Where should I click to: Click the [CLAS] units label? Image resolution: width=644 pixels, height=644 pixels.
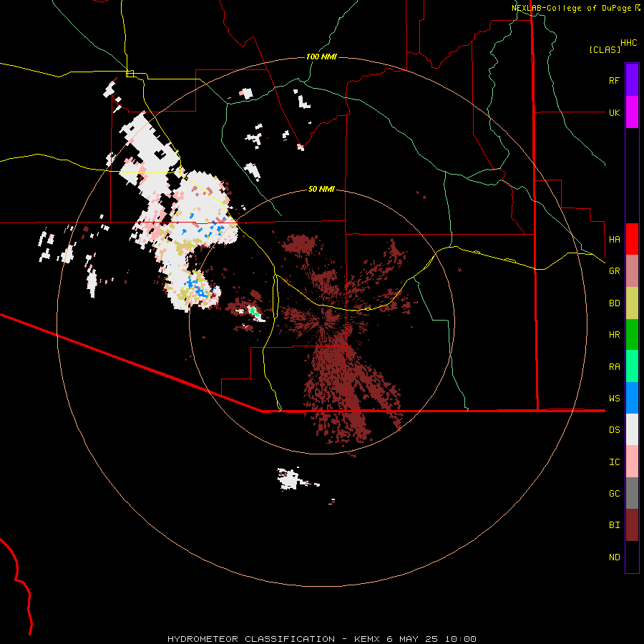tap(605, 49)
